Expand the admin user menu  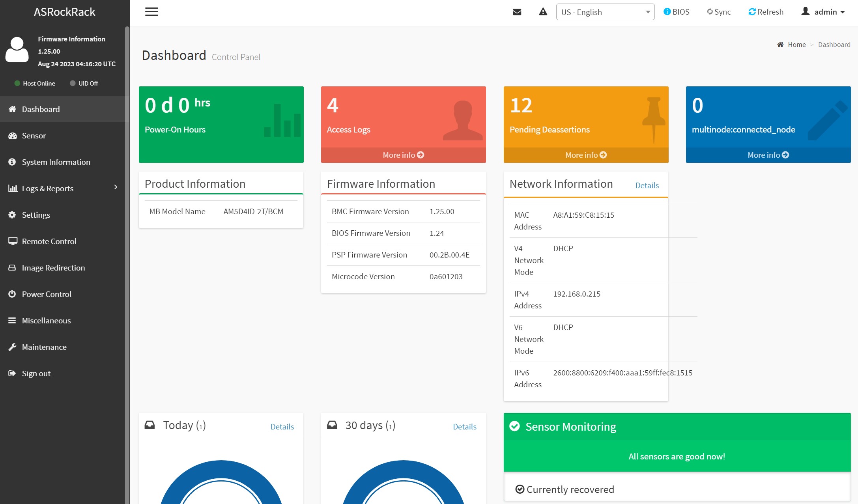[823, 12]
